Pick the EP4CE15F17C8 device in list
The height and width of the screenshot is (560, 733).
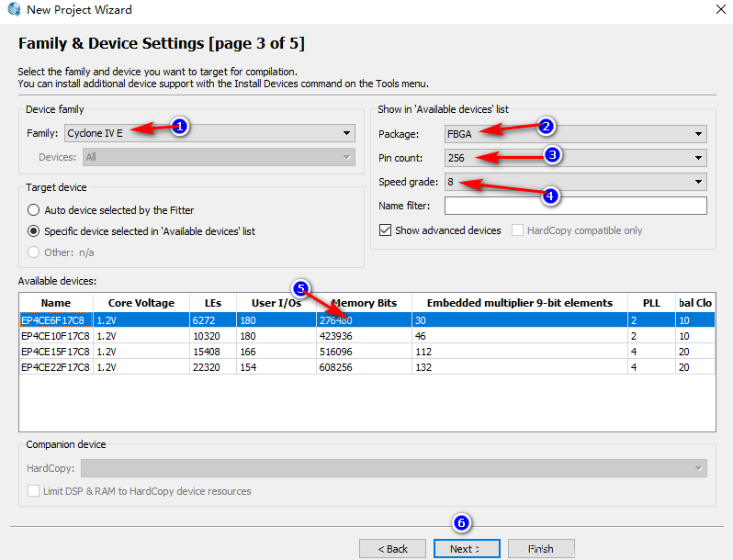click(x=55, y=352)
